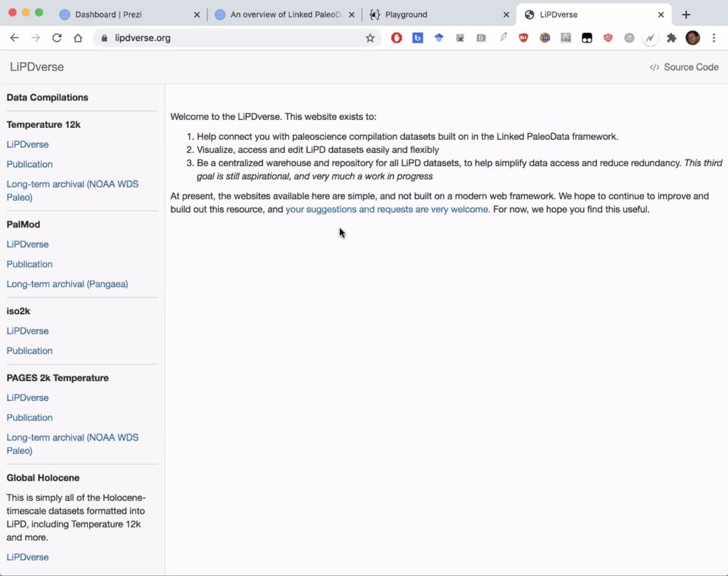Click 'your suggestions and requests are very welcome' link
Screen dimensions: 728x576
(x=388, y=209)
